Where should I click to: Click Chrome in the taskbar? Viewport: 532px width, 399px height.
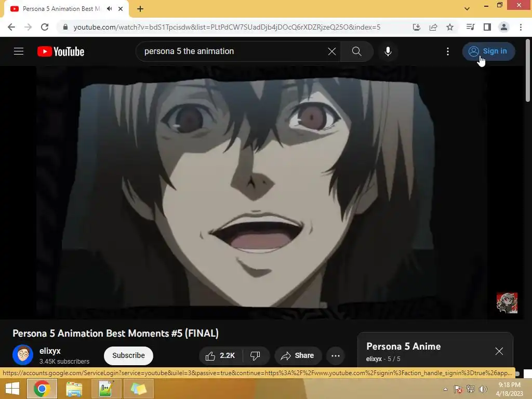coord(42,389)
